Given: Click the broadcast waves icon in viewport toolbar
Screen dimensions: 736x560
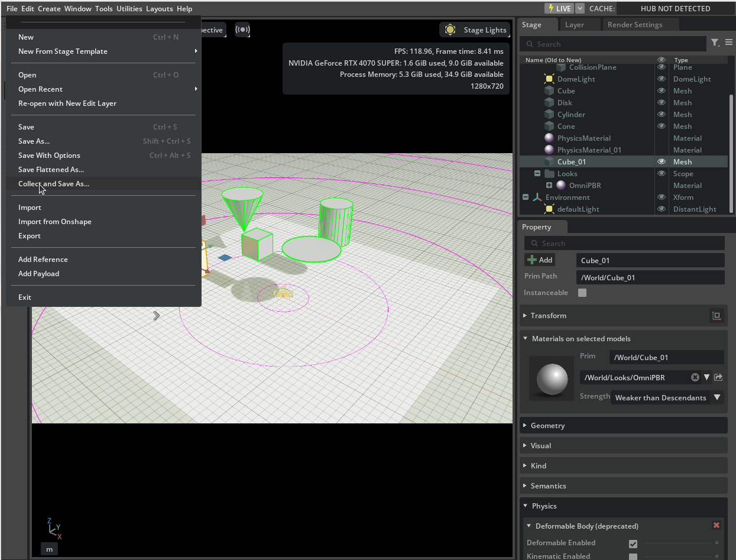Looking at the screenshot, I should pos(242,30).
